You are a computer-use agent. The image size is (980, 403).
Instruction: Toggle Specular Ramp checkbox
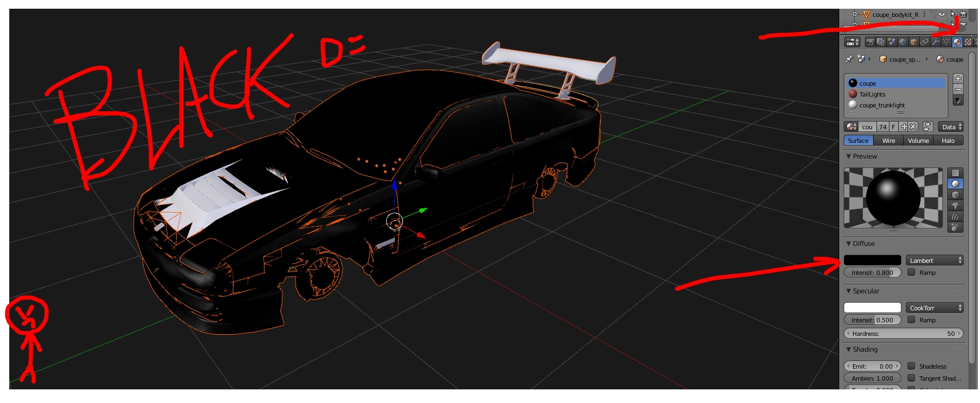point(911,320)
